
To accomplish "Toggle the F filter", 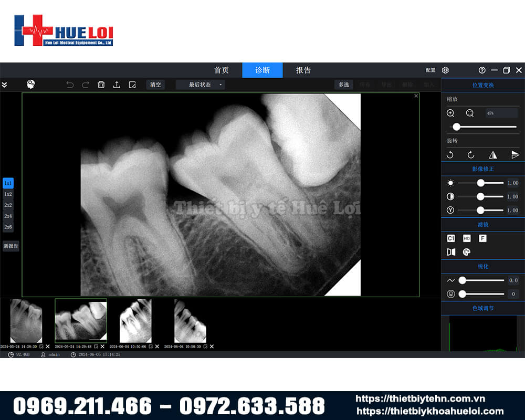I will pyautogui.click(x=482, y=238).
